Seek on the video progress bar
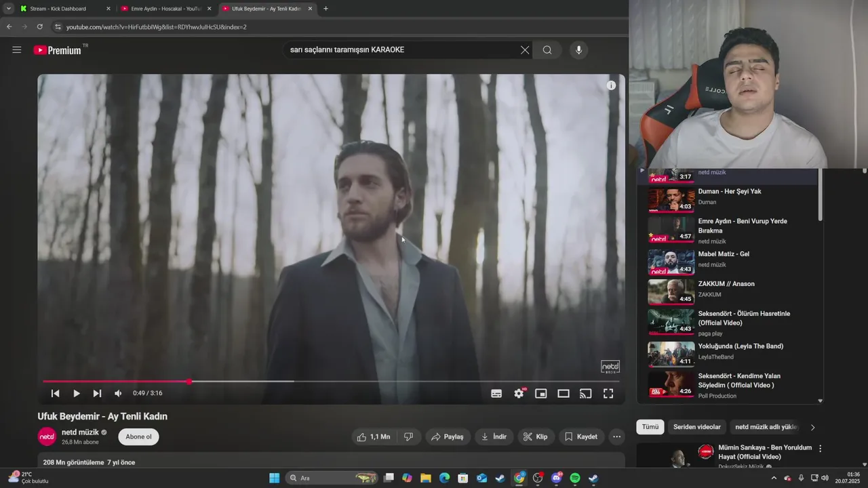Image resolution: width=868 pixels, height=488 pixels. coord(331,382)
